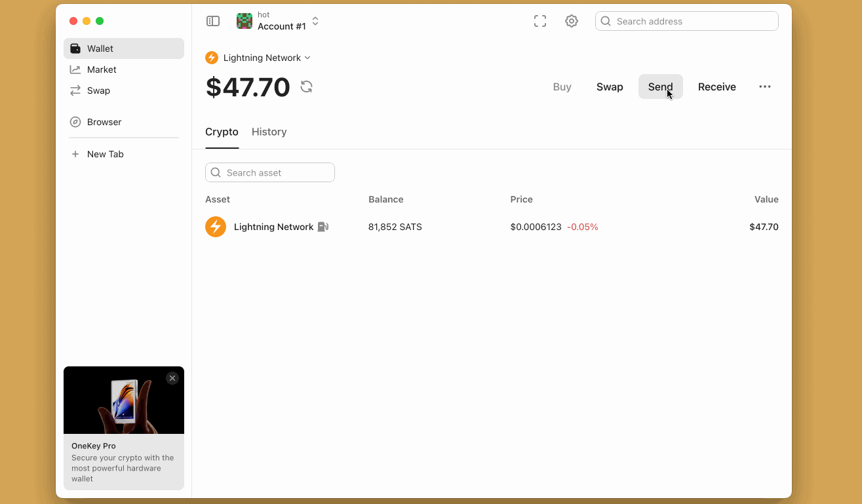Viewport: 862px width, 504px height.
Task: Click the $0.0006123 price value
Action: [x=536, y=227]
